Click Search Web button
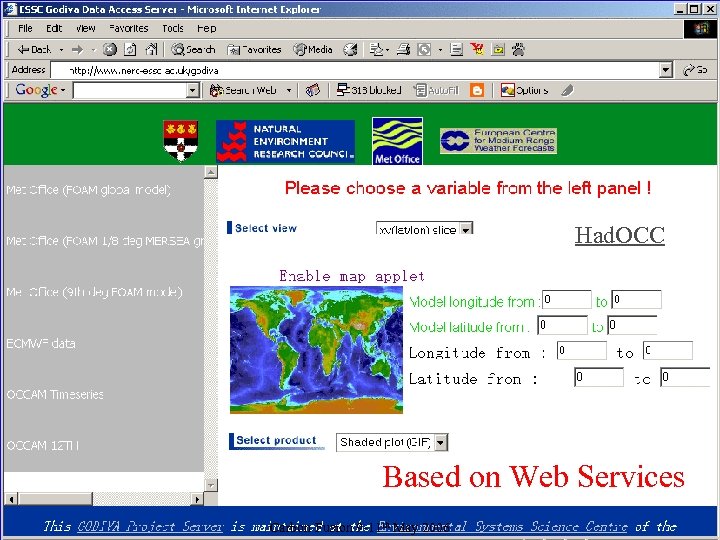Image resolution: width=720 pixels, height=540 pixels. (x=243, y=90)
